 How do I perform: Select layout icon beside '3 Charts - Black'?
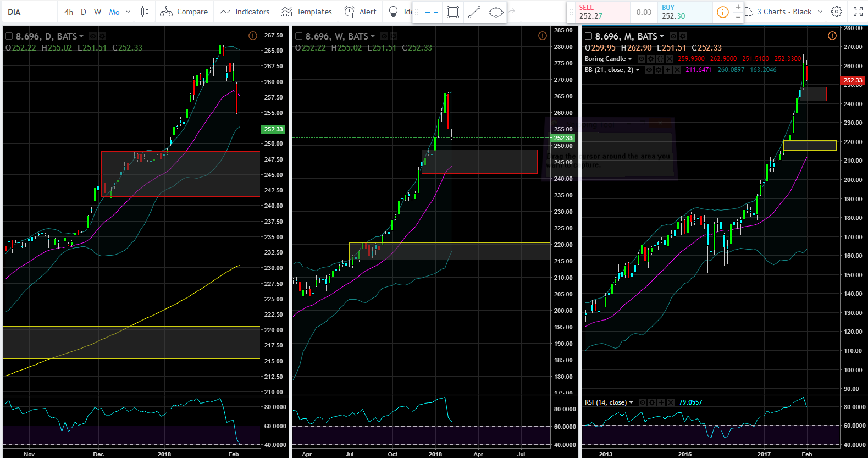[x=749, y=12]
